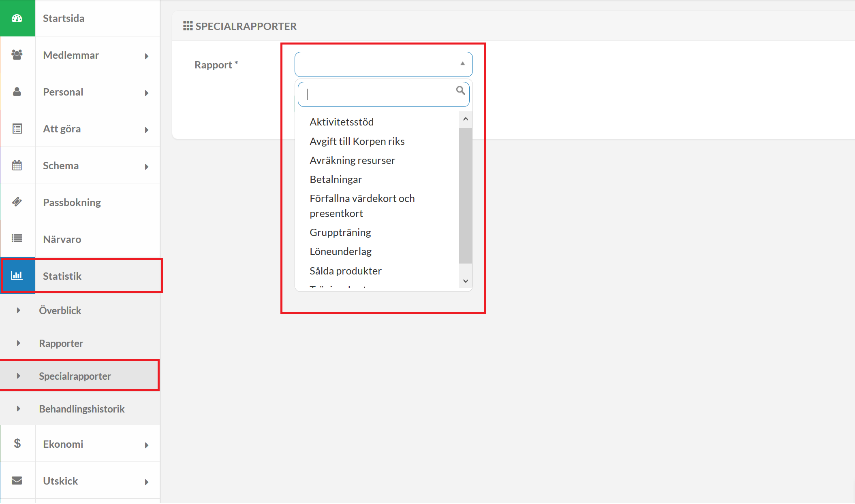
Task: Expand the Medlemmar submenu arrow
Action: click(x=147, y=56)
